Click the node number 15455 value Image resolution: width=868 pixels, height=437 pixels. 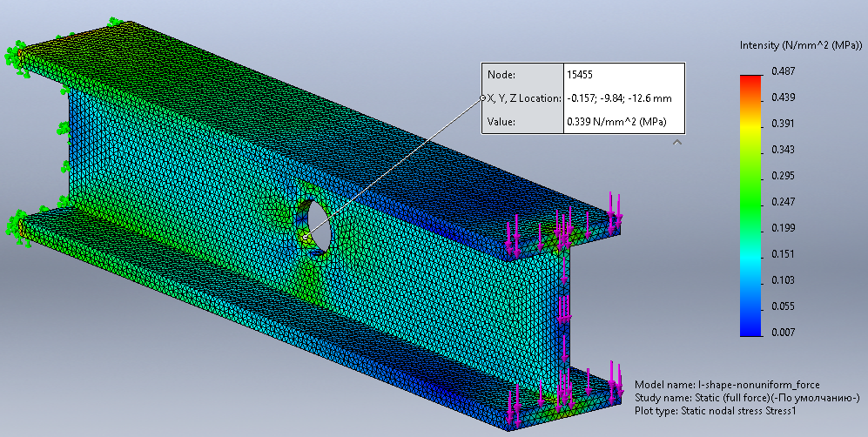click(x=580, y=75)
